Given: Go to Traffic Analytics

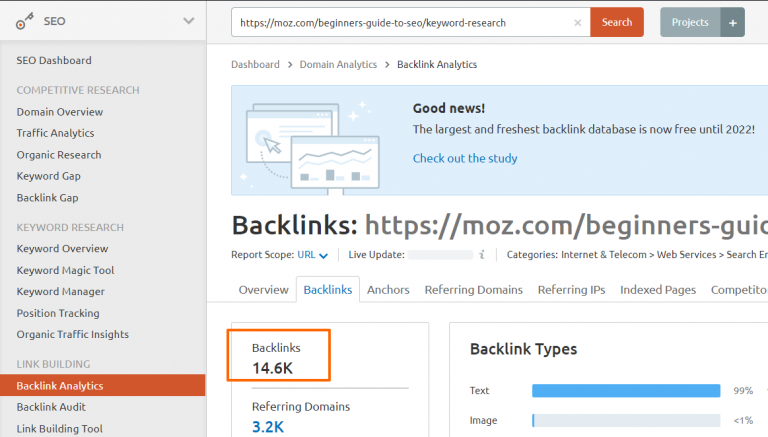Looking at the screenshot, I should (55, 133).
